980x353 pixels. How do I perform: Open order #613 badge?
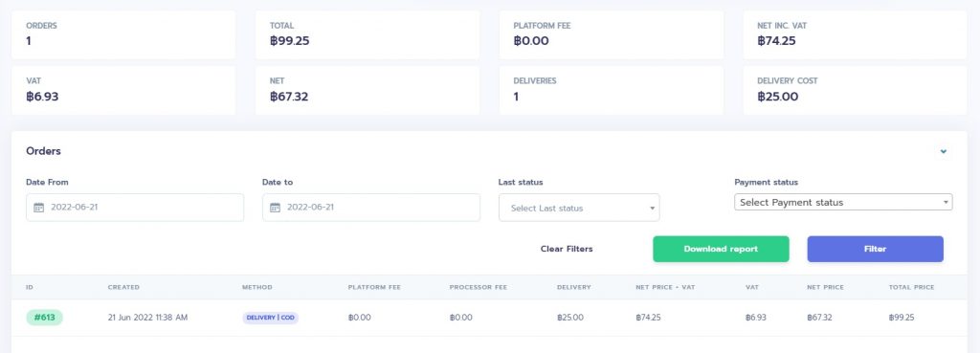coord(44,318)
